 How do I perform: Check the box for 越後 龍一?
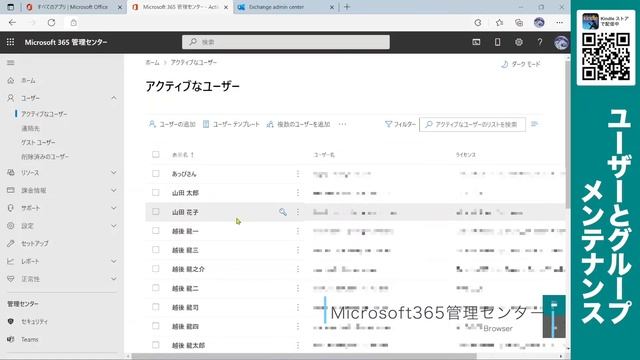pyautogui.click(x=156, y=231)
